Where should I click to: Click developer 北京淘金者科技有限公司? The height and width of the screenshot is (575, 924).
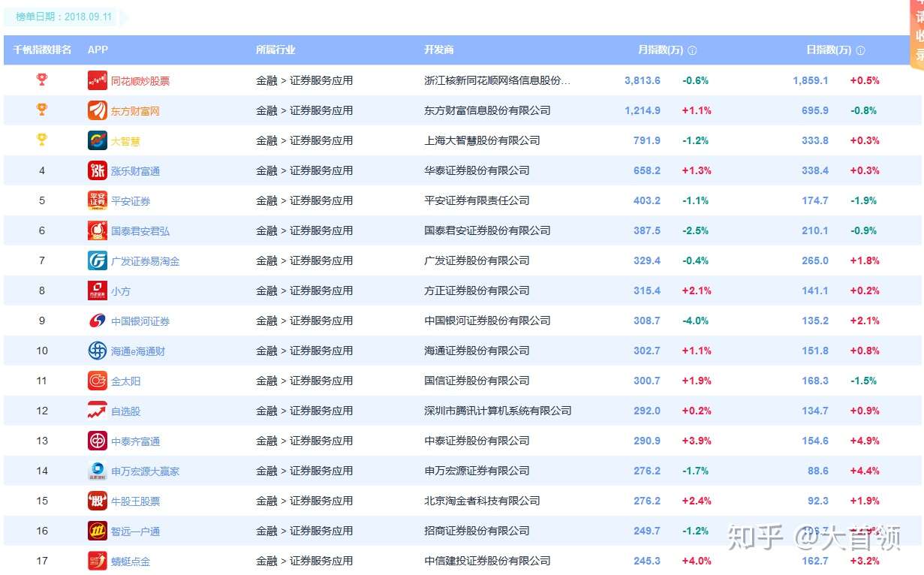pos(482,501)
